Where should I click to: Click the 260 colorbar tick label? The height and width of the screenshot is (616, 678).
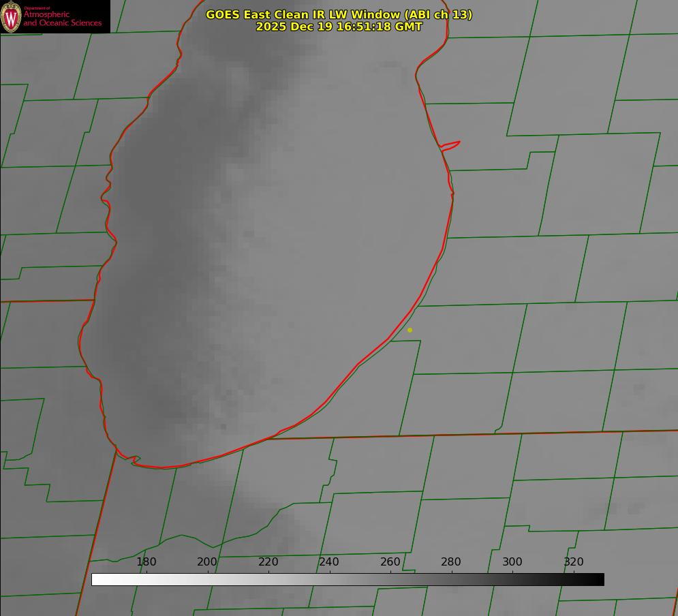tap(390, 561)
